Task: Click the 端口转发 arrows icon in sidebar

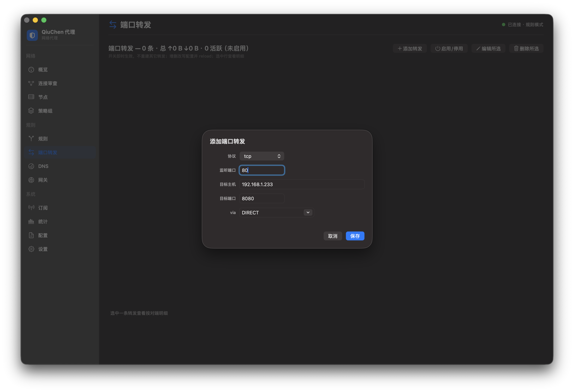Action: pyautogui.click(x=31, y=152)
